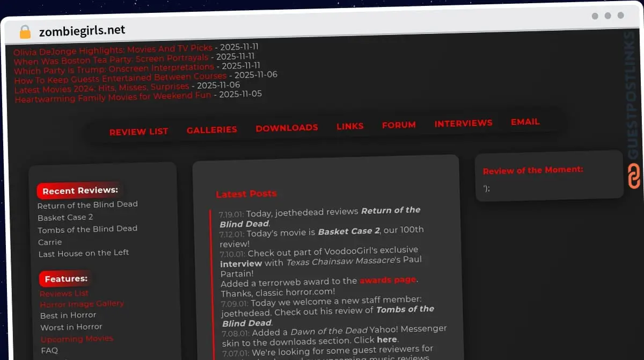Visit the Forum page
This screenshot has height=360, width=644.
pyautogui.click(x=399, y=125)
